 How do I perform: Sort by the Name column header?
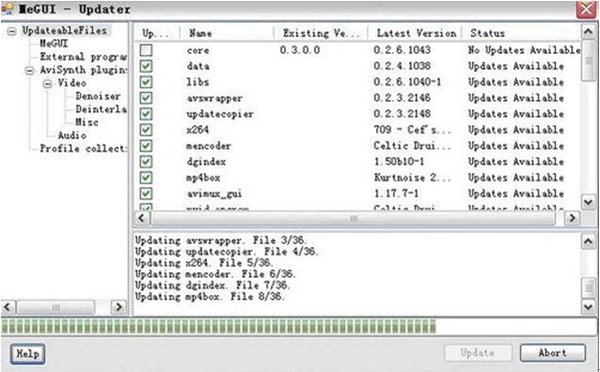(227, 33)
